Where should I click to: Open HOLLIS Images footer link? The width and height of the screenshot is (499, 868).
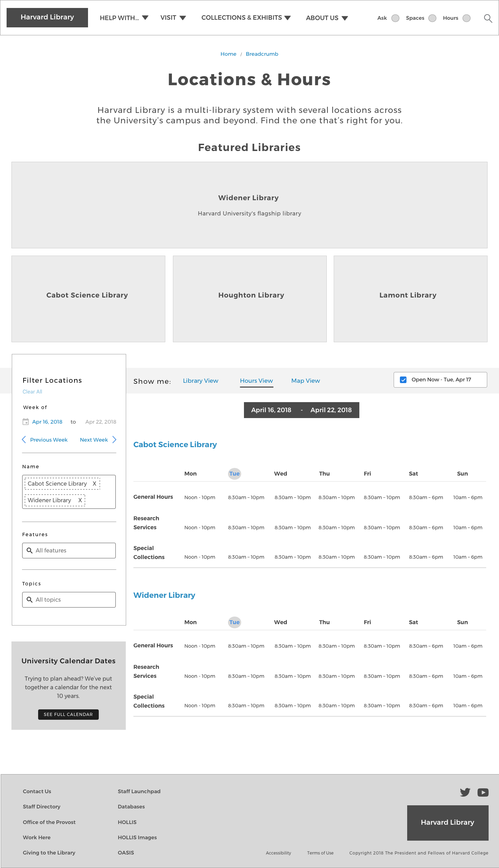(x=137, y=838)
